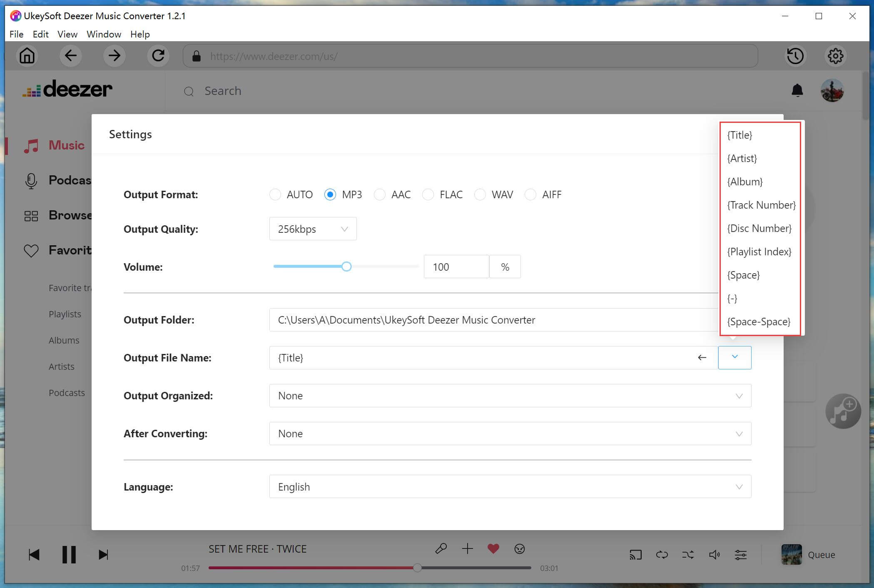This screenshot has width=874, height=588.
Task: Open conversion history clock icon
Action: (795, 56)
